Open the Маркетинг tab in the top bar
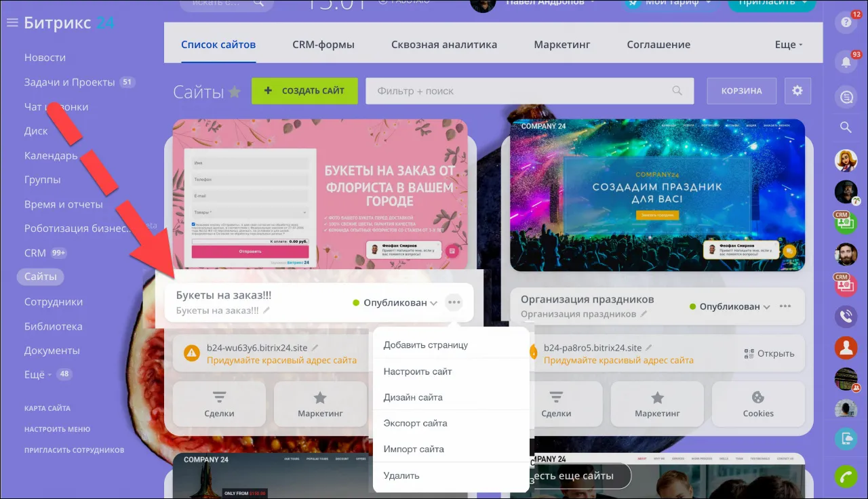 tap(562, 45)
